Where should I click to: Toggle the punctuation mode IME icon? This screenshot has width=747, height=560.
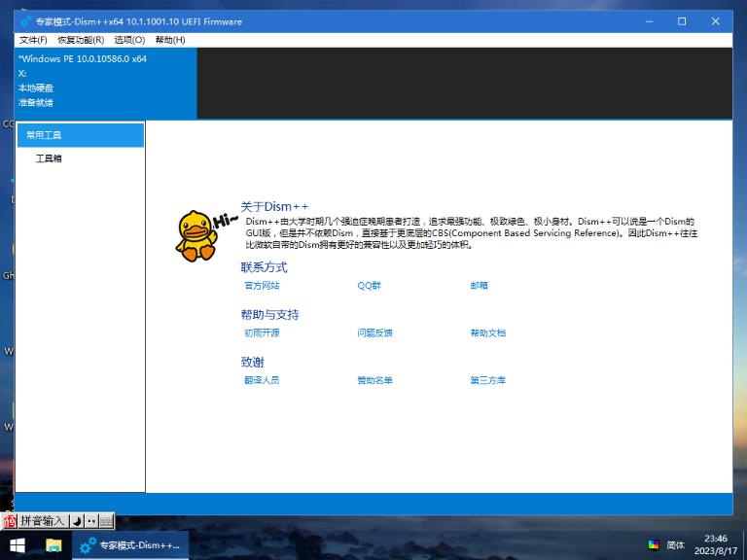[x=91, y=521]
